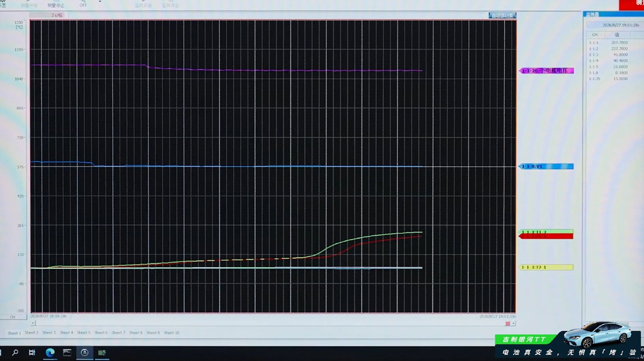Screen dimensions: 644x361
Task: Click the value 207.7000 in monitor
Action: pos(619,42)
